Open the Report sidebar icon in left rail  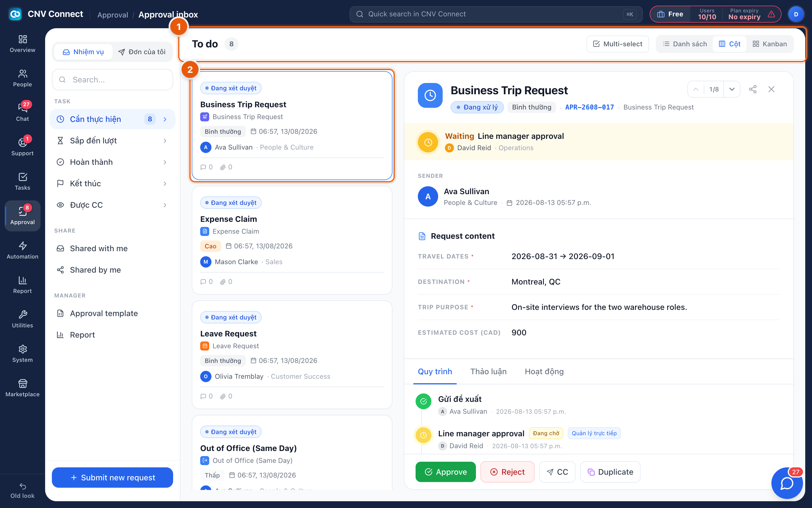23,284
